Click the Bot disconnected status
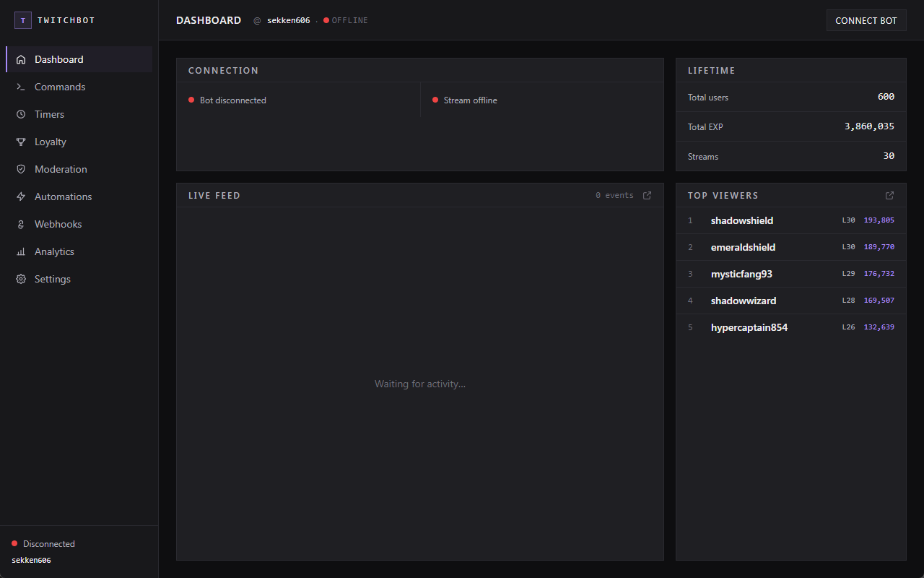 (227, 100)
